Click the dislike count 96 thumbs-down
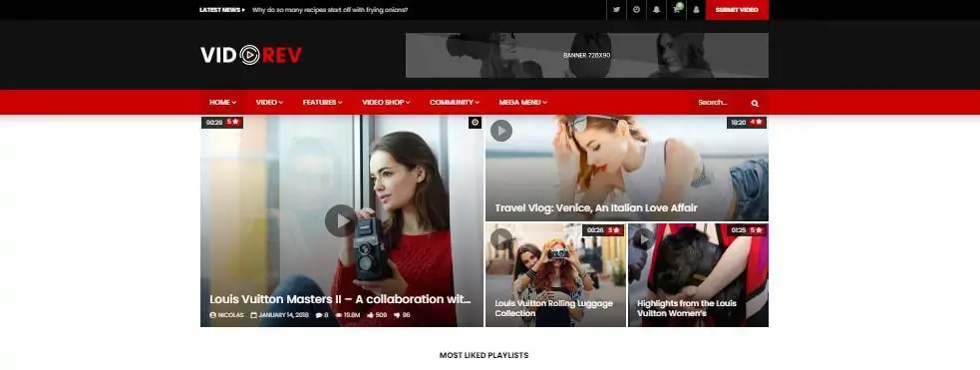 pos(402,315)
